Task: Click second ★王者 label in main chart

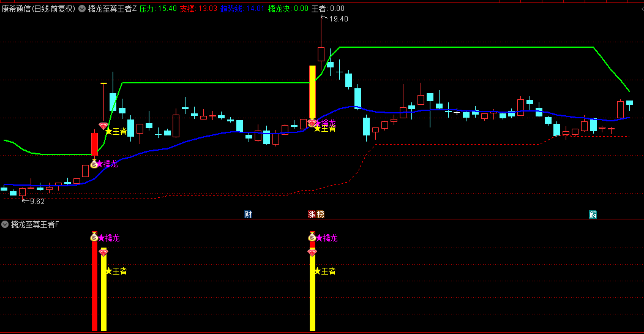Action: [325, 128]
